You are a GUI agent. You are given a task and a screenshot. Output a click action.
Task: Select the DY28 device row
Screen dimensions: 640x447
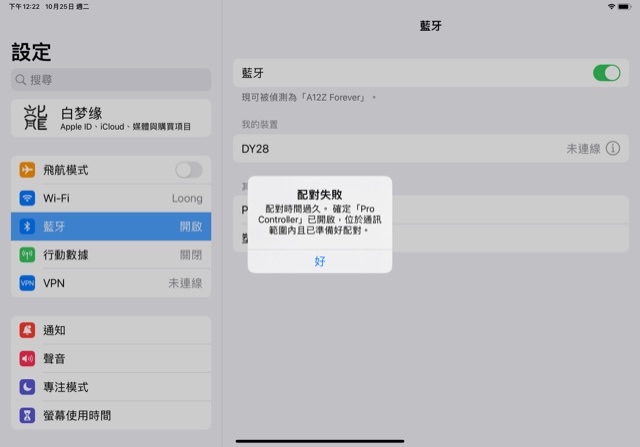[x=400, y=149]
